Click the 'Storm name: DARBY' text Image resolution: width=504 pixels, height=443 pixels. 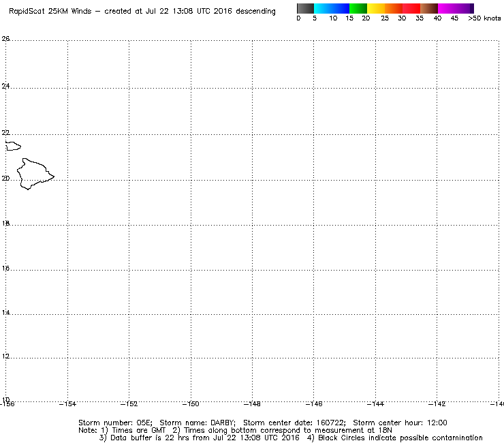tap(198, 423)
